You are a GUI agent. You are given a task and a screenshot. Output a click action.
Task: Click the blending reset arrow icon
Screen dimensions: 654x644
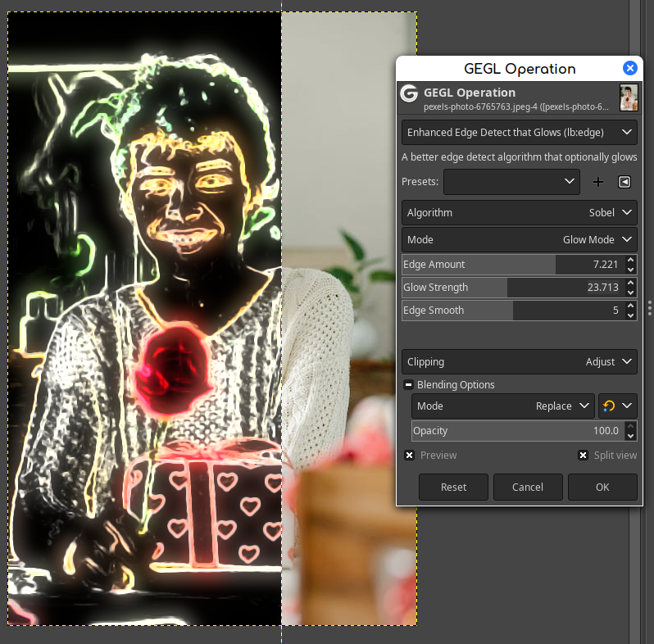[609, 406]
